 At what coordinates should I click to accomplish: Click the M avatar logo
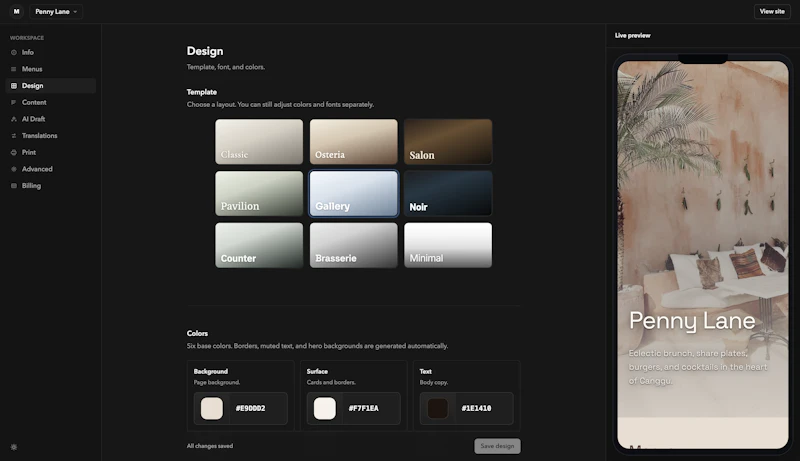(x=16, y=11)
